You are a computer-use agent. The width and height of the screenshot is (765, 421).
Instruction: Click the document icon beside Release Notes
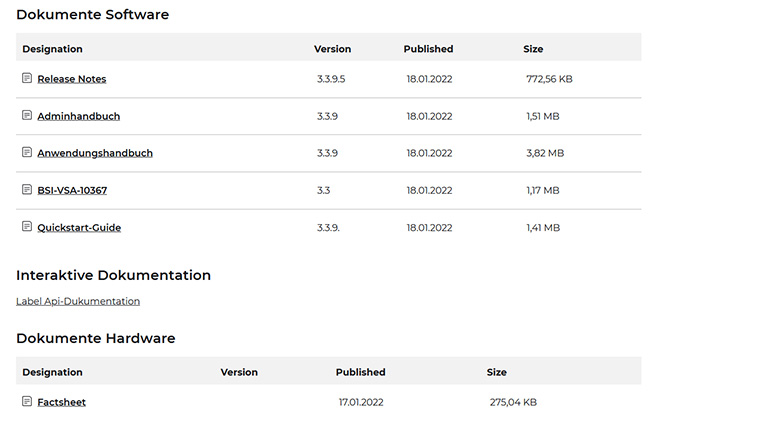pos(27,78)
